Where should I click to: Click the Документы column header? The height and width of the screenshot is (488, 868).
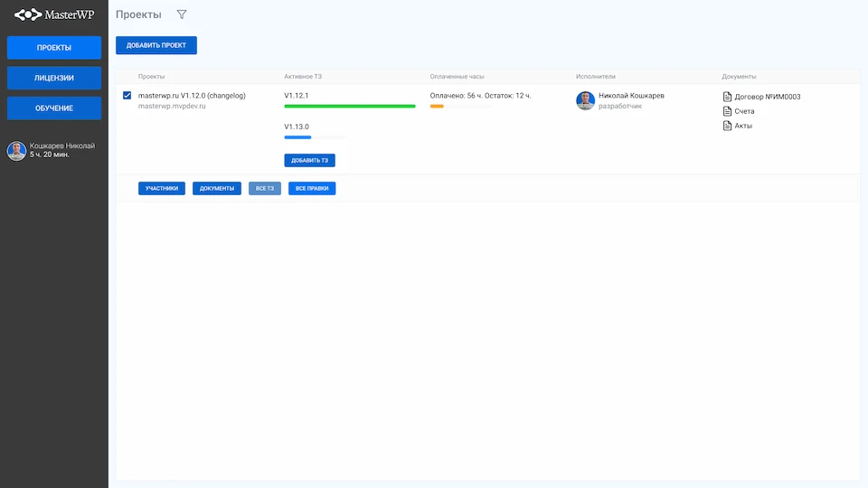[x=739, y=76]
